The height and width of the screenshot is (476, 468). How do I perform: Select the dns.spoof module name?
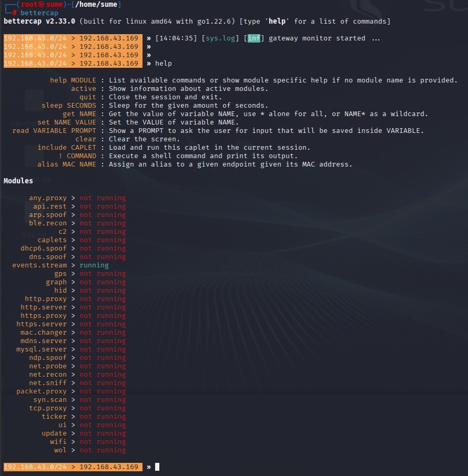tap(48, 257)
